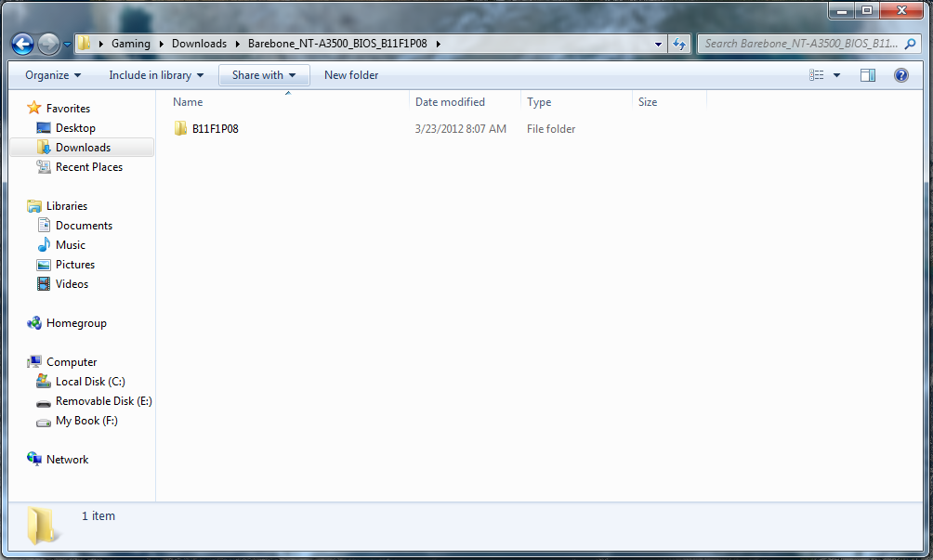This screenshot has height=560, width=933.
Task: Click the folder icon in the address bar
Action: coord(85,44)
